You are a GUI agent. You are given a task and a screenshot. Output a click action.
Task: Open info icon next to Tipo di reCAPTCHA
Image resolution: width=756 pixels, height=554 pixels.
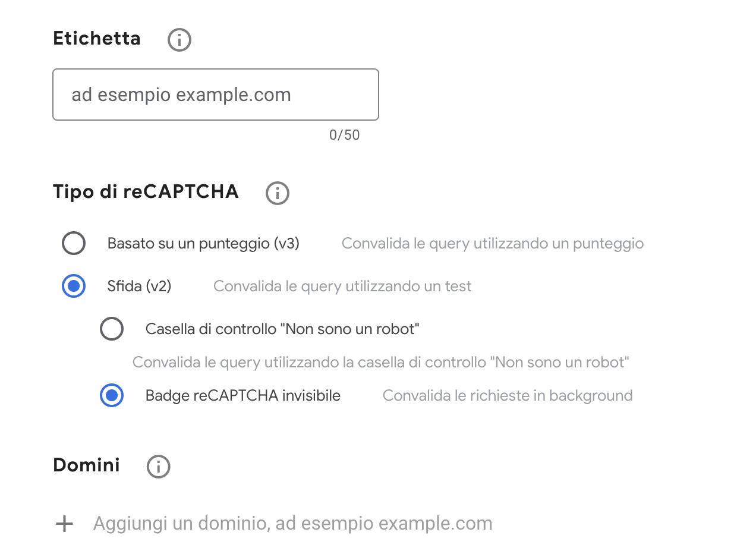pos(278,193)
